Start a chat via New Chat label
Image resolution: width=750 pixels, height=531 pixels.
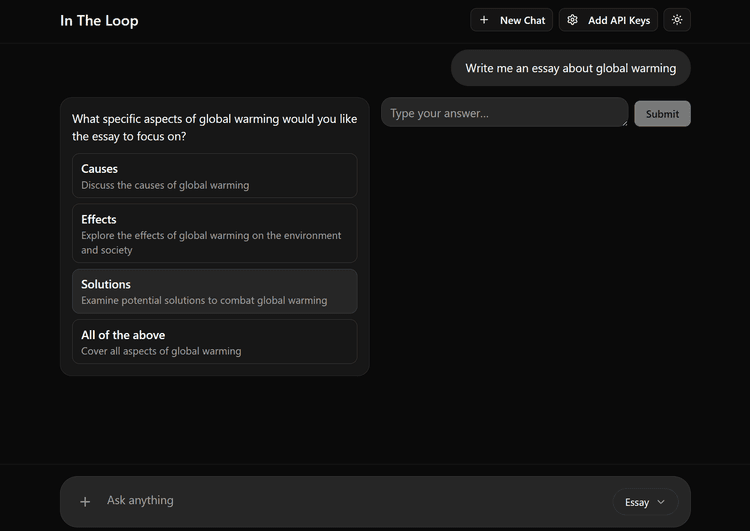[522, 20]
